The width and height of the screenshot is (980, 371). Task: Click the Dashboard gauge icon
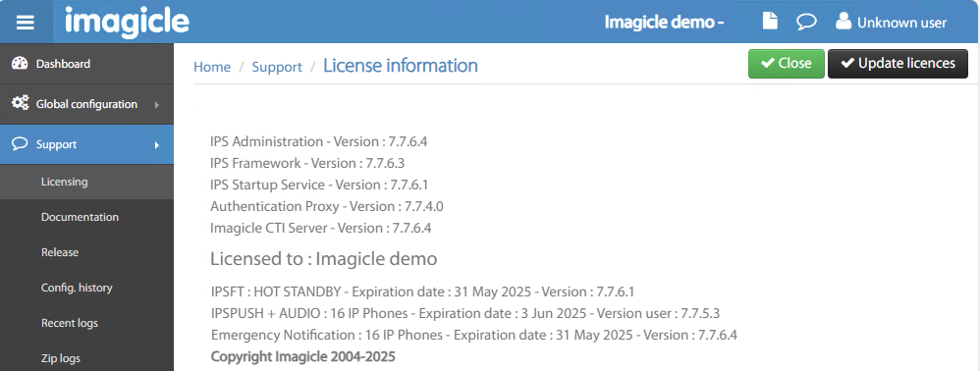click(20, 63)
